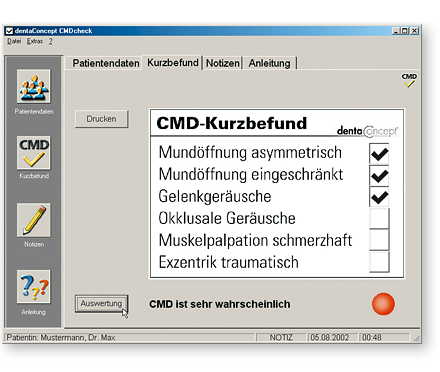Uncheck Gelenkgeräusche checkbox
Image resolution: width=440 pixels, height=372 pixels.
[x=379, y=197]
